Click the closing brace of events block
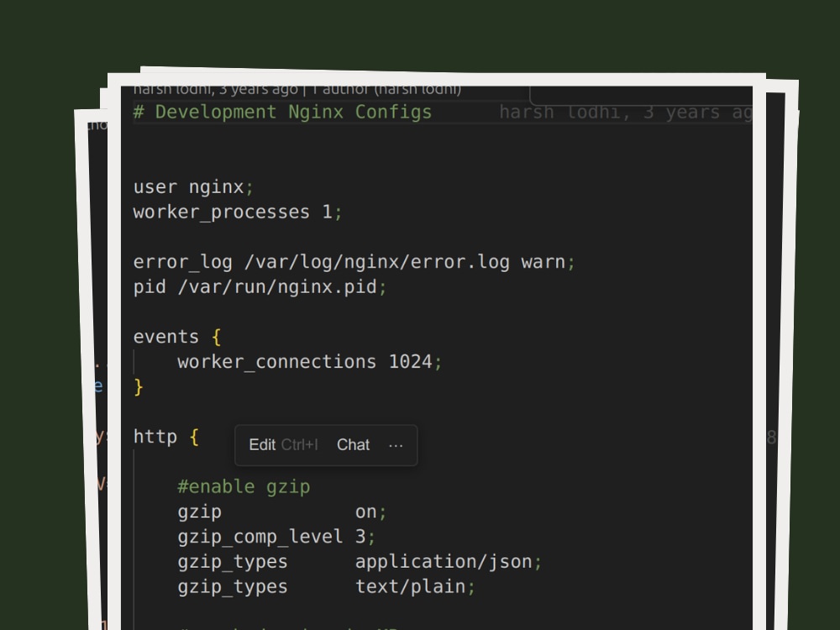The width and height of the screenshot is (840, 630). 139,386
